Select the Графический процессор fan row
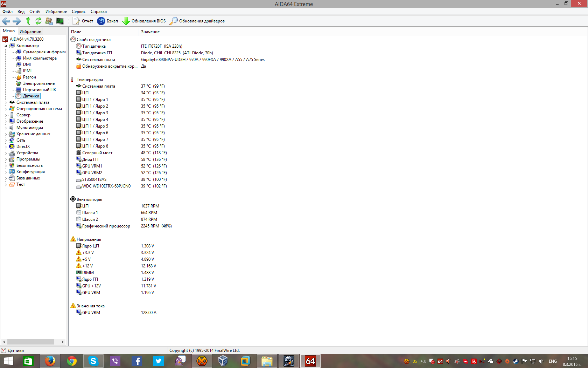The image size is (588, 368). click(124, 226)
